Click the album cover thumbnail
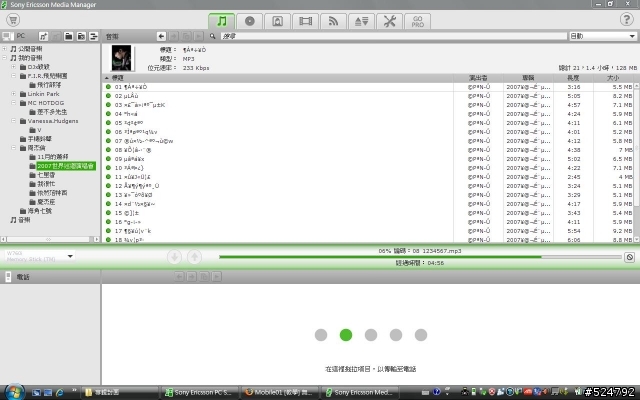The image size is (640, 400). pos(122,58)
